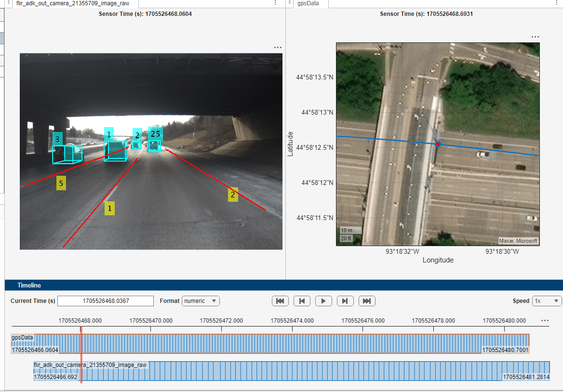Step forward one frame in playback
Image resolution: width=563 pixels, height=392 pixels.
pos(345,301)
